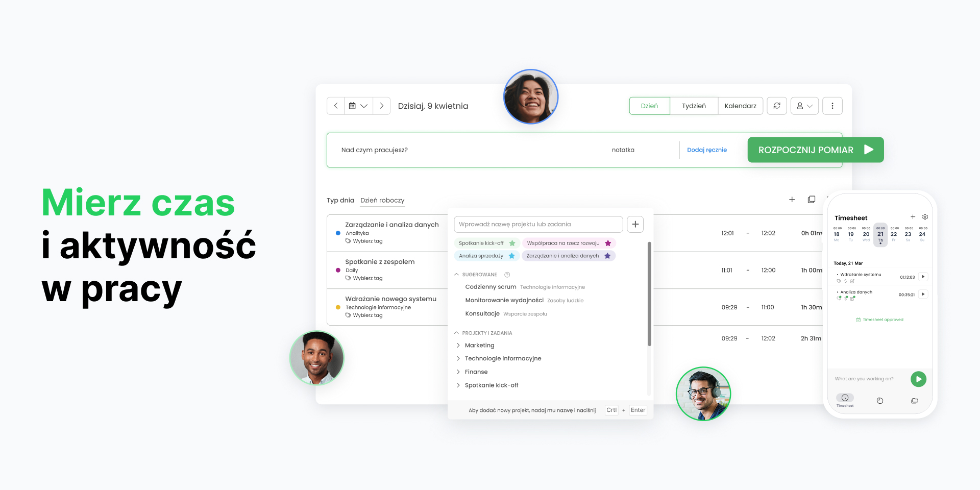Unstar the 'Zarządzanie i analiza danych' tag
The height and width of the screenshot is (490, 980).
607,256
